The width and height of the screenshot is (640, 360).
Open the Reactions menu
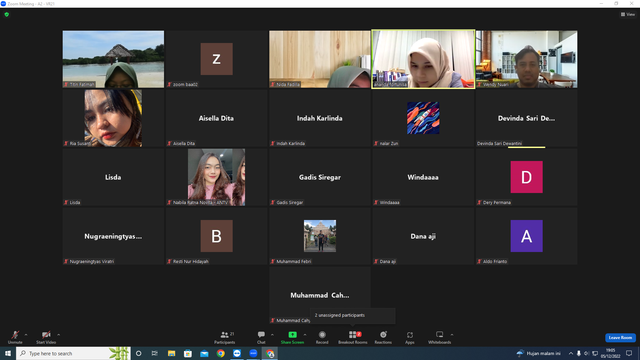[383, 337]
